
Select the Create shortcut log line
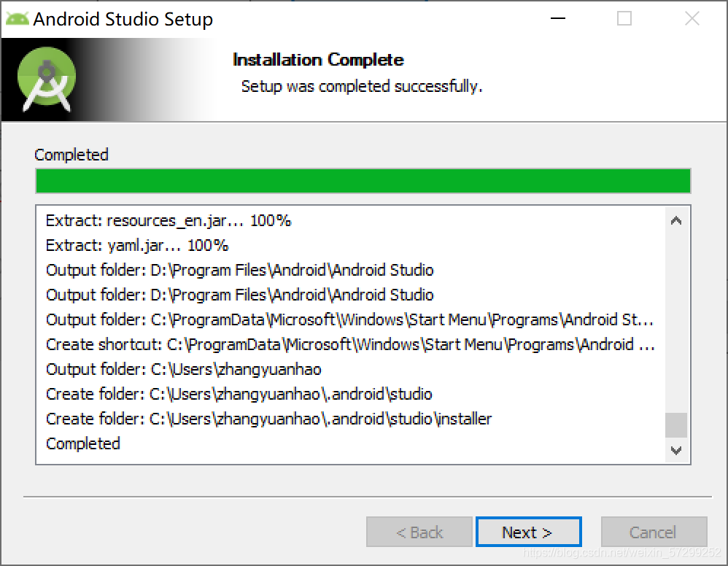pyautogui.click(x=351, y=344)
